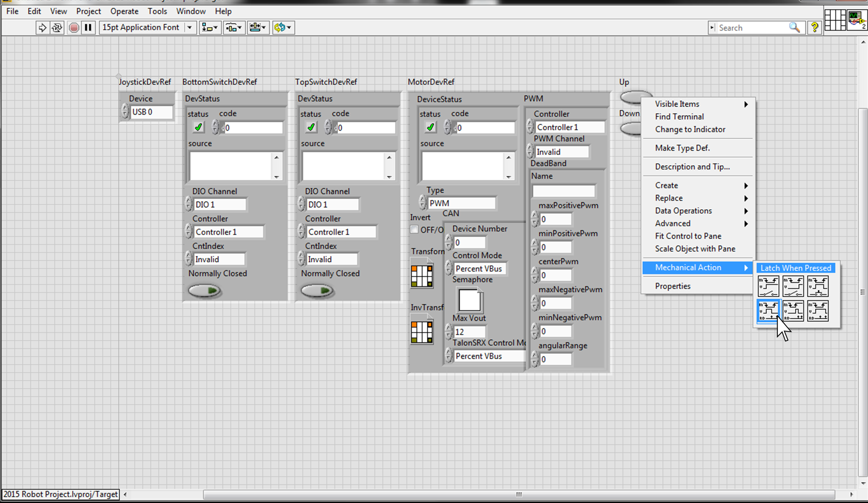
Task: Click the Abort Execution stop button
Action: (74, 28)
